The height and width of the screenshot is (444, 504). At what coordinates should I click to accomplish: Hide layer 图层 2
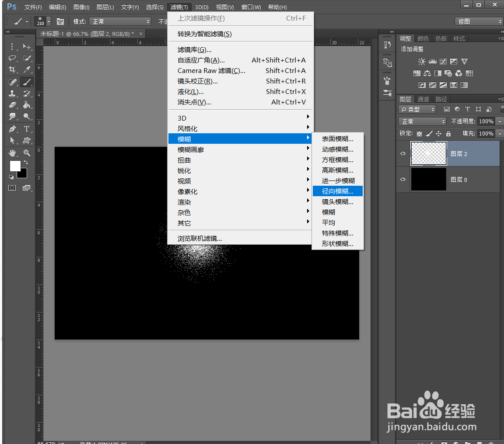coord(403,153)
